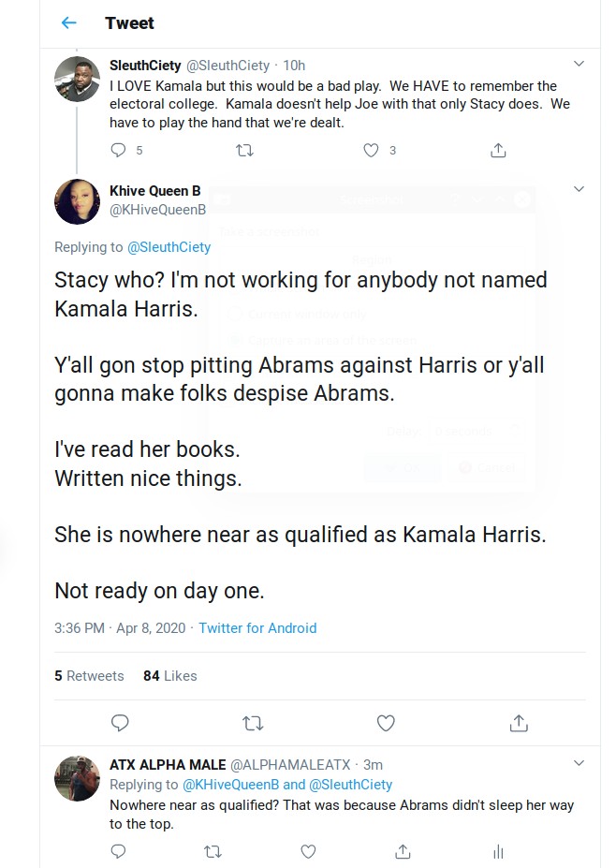Screen dimensions: 616x868
Task: Retweet SleuthCiety's tweet
Action: pos(244,150)
